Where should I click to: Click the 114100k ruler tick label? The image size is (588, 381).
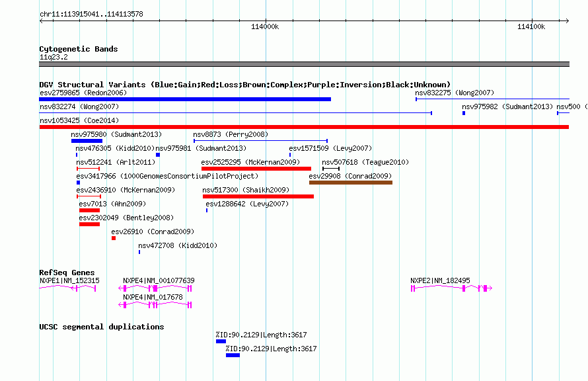(x=531, y=26)
